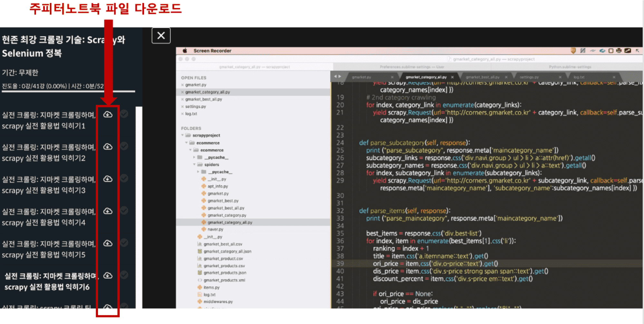Viewport: 644px width, 324px height.
Task: Select gmarket_product.csv in the folder tree
Action: (x=223, y=259)
